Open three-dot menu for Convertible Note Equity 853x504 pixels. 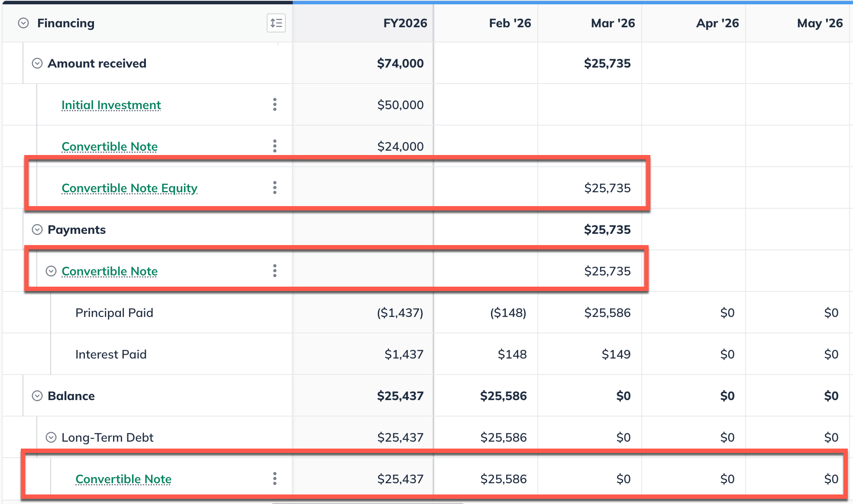click(x=275, y=187)
